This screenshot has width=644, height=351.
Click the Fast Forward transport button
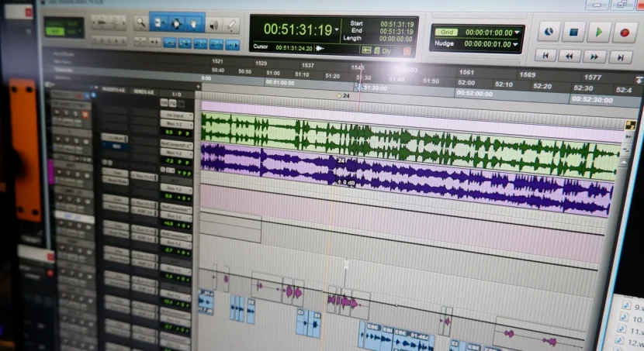click(594, 56)
